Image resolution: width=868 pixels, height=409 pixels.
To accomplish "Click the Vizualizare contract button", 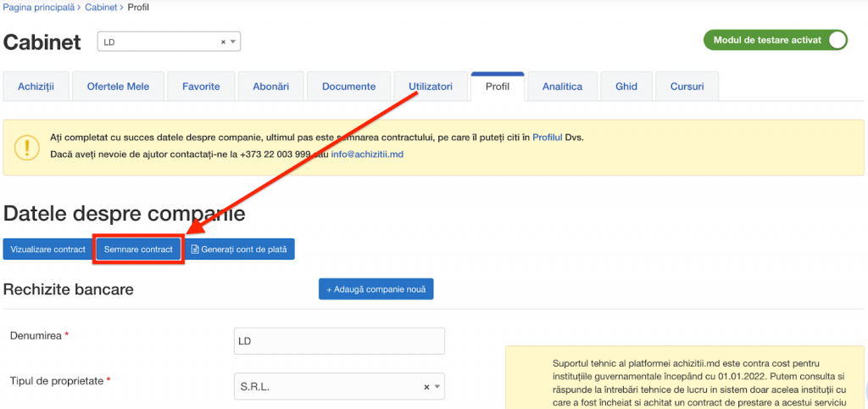I will (48, 249).
